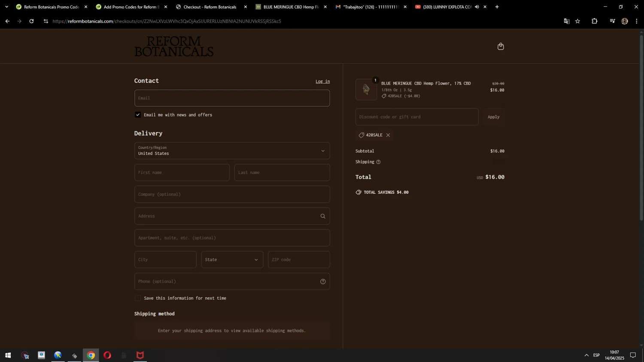Click the browser forward arrow
Viewport: 644px width, 362px height.
(19, 21)
